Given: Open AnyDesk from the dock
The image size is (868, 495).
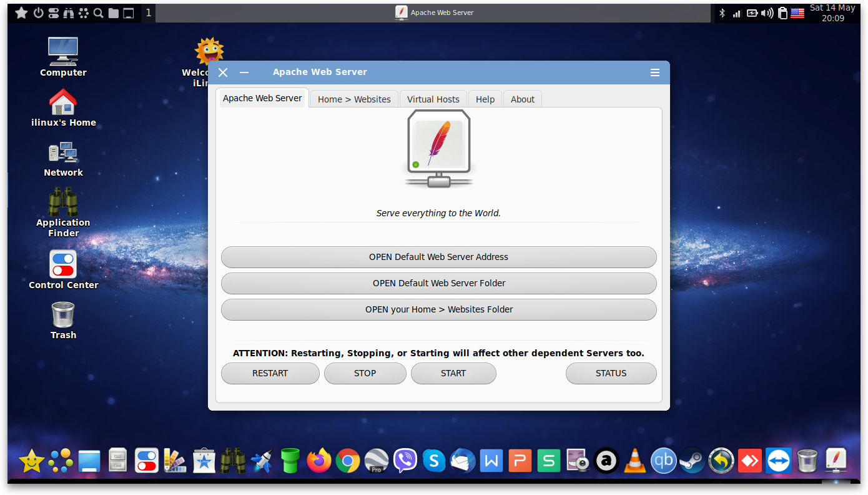Looking at the screenshot, I should [750, 461].
